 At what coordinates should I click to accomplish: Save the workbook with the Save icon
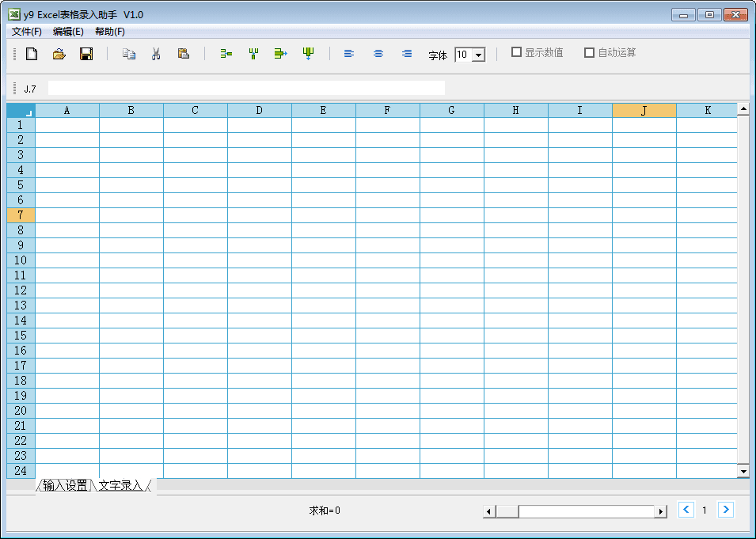point(86,53)
